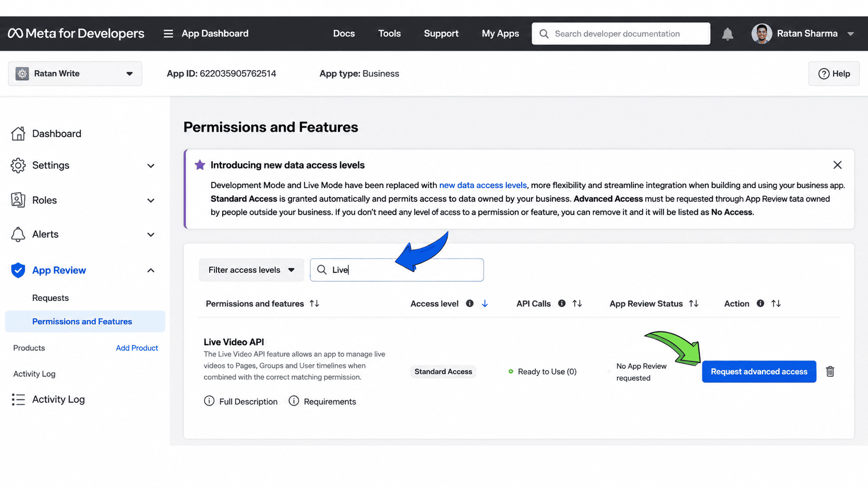
Task: Click the API Calls info icon
Action: [562, 303]
